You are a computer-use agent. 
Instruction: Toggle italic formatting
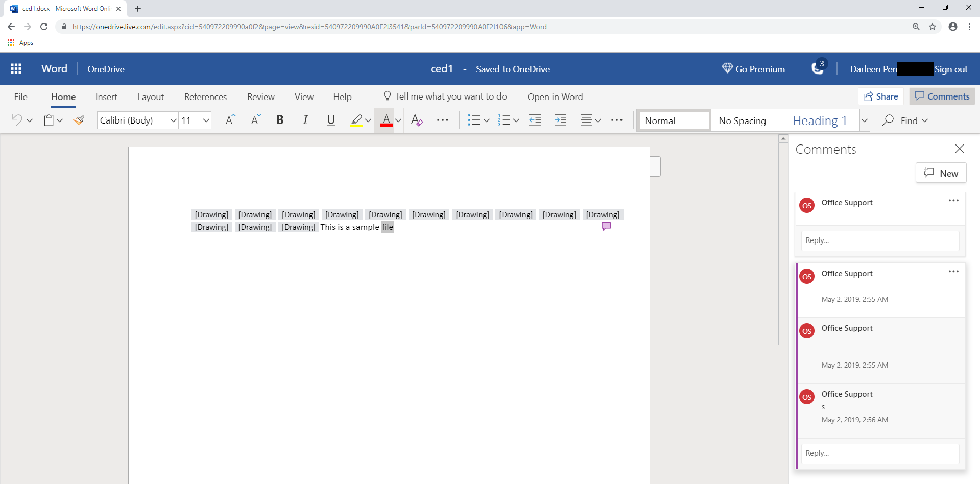(305, 120)
